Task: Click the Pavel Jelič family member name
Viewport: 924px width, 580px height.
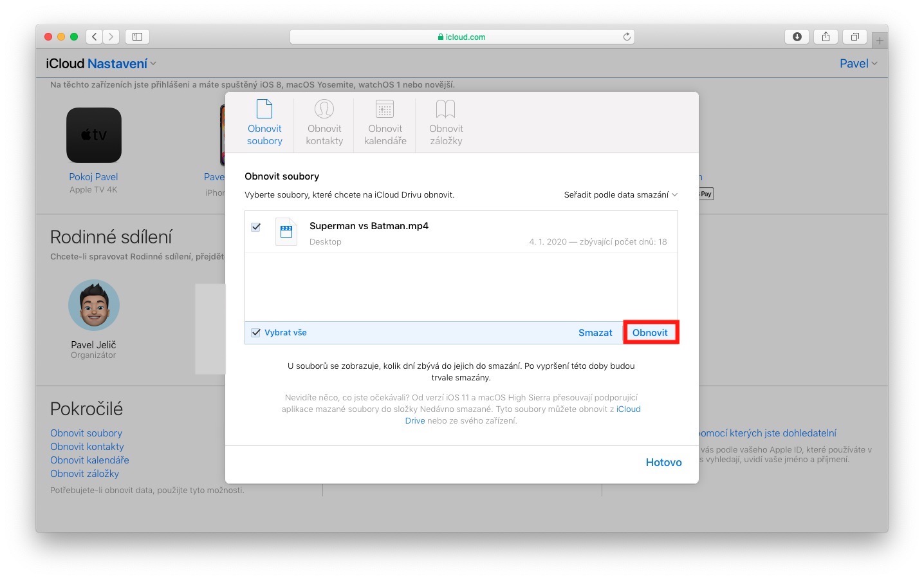Action: [x=93, y=345]
